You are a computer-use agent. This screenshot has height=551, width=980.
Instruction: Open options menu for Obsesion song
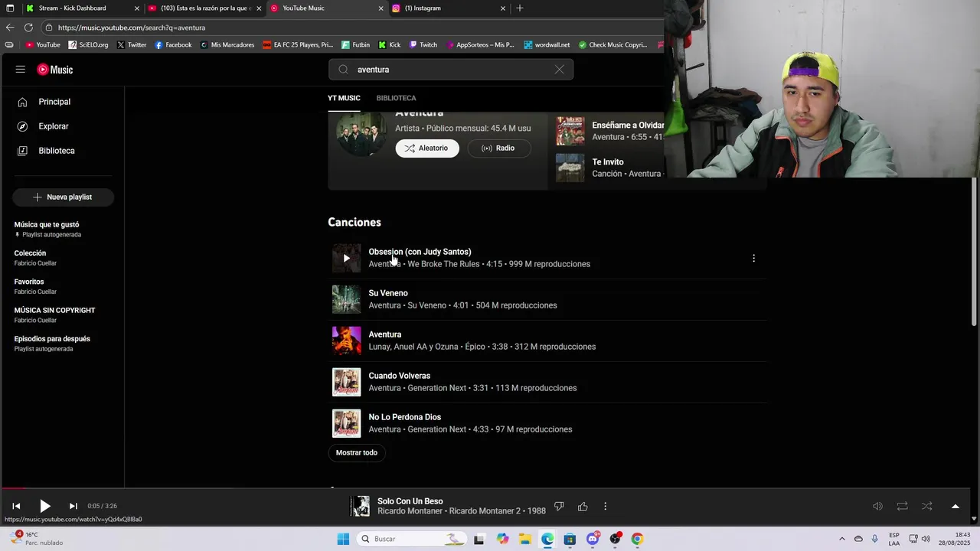click(753, 258)
